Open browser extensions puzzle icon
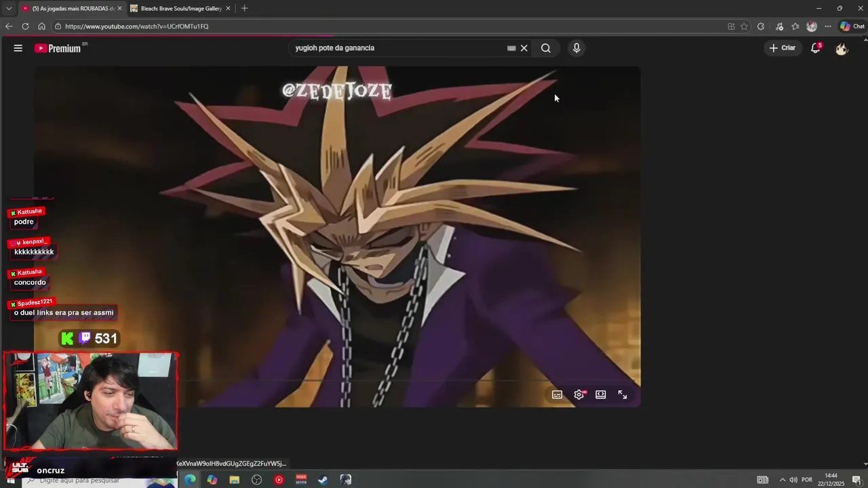 pos(761,26)
